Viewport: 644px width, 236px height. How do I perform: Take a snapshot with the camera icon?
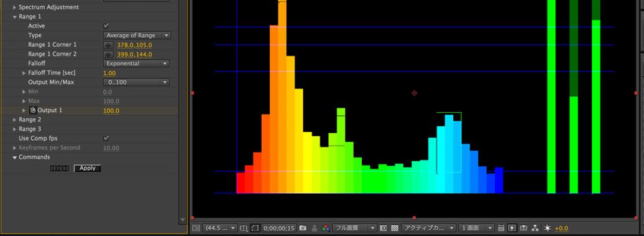pyautogui.click(x=303, y=228)
